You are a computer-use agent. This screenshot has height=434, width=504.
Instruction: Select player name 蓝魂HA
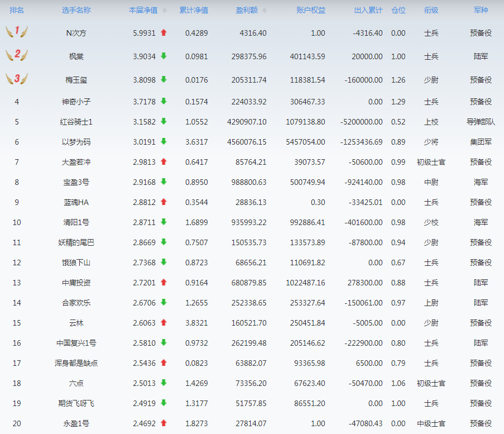click(x=76, y=202)
